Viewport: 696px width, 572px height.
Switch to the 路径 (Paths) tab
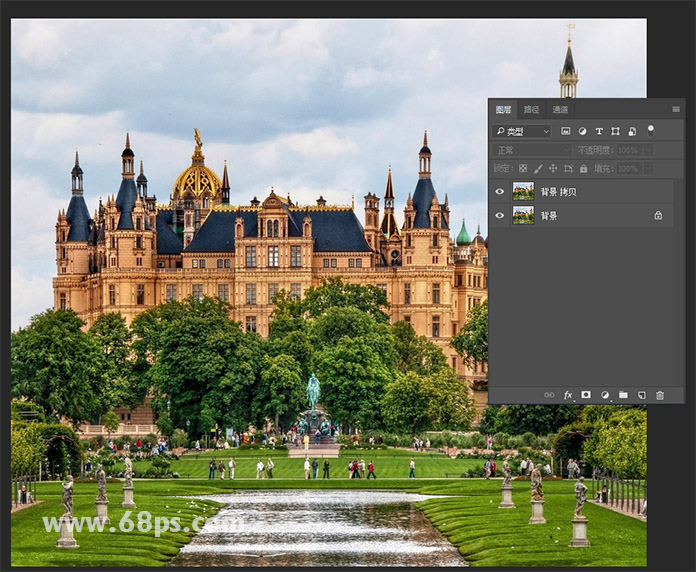[x=531, y=109]
